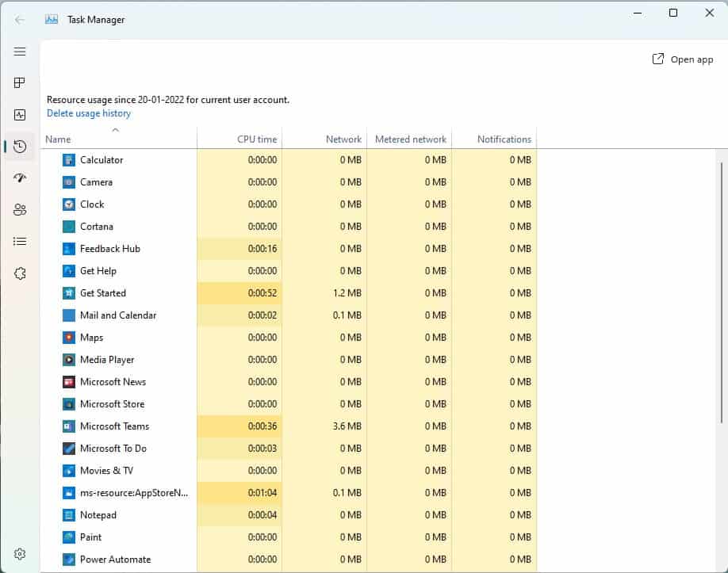Select the App history sidebar icon
Screen dimensions: 728x573
pyautogui.click(x=20, y=146)
